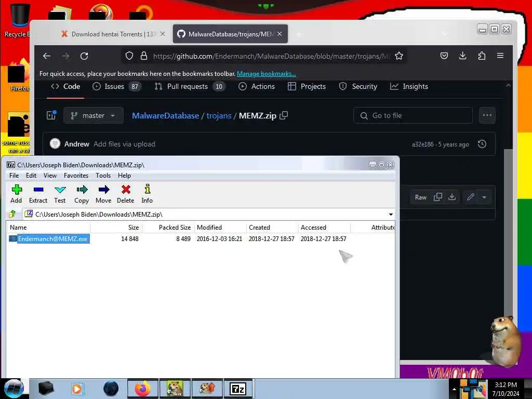532x399 pixels.
Task: Open the GitHub Issues tab
Action: click(x=116, y=87)
